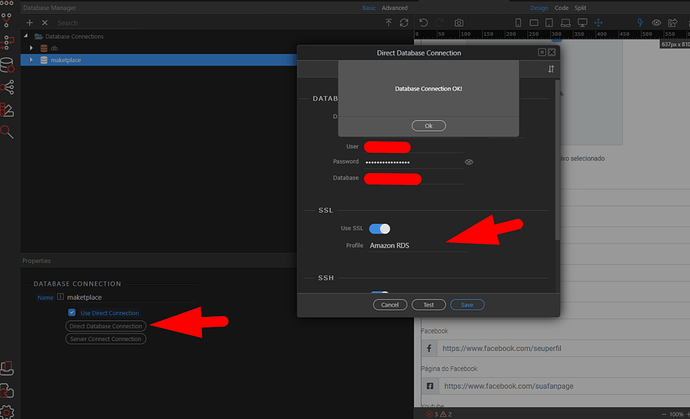Click the publish/deploy icon near sidebar bottom
The image size is (690, 419).
(7, 368)
